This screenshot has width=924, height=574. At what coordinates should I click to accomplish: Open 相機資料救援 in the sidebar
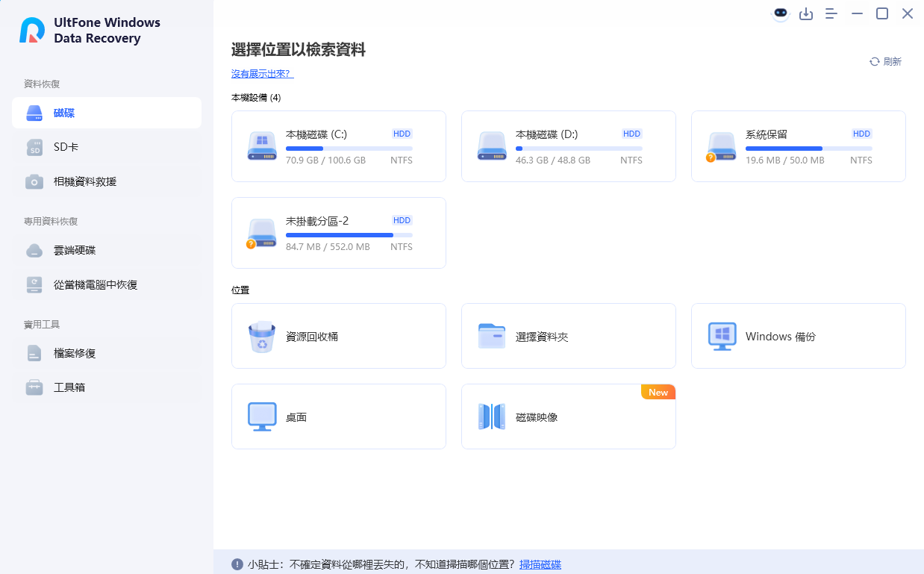point(107,181)
